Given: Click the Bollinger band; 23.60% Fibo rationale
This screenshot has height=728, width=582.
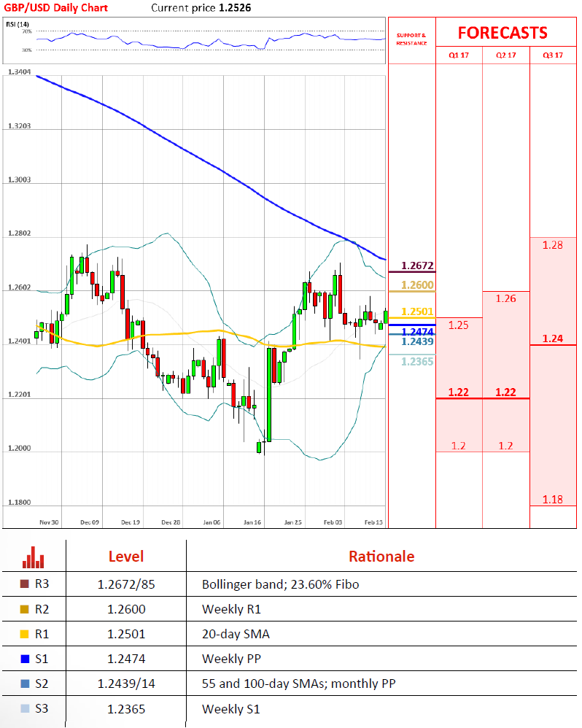Looking at the screenshot, I should [x=280, y=584].
